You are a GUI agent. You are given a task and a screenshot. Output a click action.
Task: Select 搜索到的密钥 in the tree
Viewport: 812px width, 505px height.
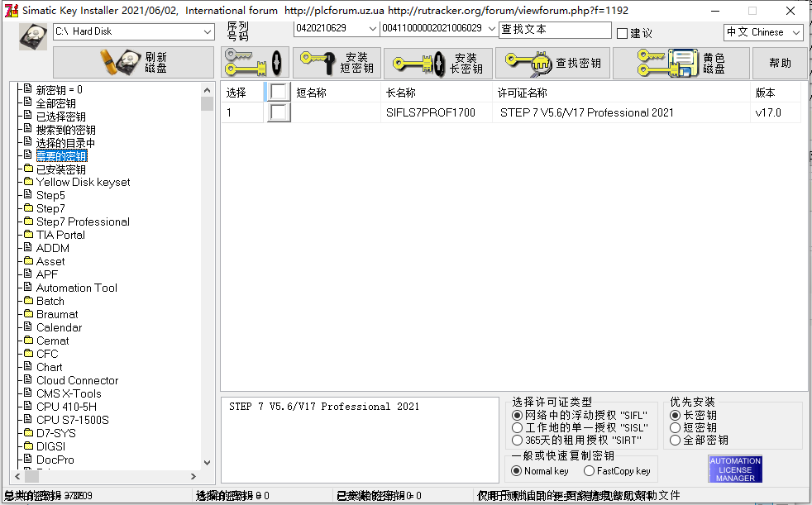[66, 130]
